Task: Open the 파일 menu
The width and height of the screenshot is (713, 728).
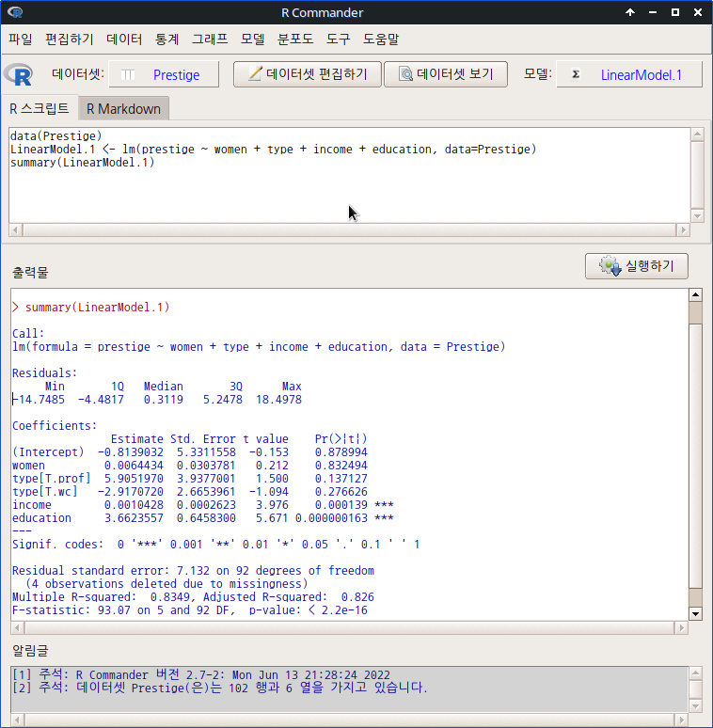Action: [x=21, y=39]
